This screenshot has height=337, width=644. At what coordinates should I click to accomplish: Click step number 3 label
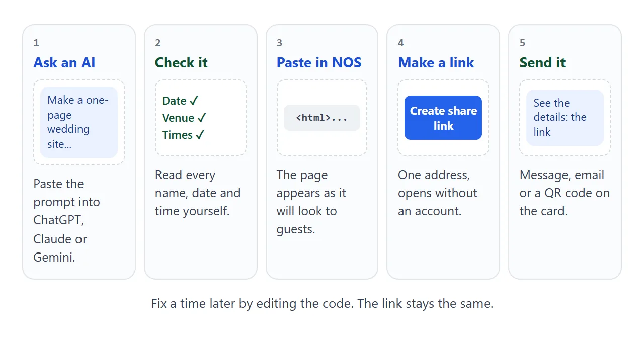pos(280,43)
